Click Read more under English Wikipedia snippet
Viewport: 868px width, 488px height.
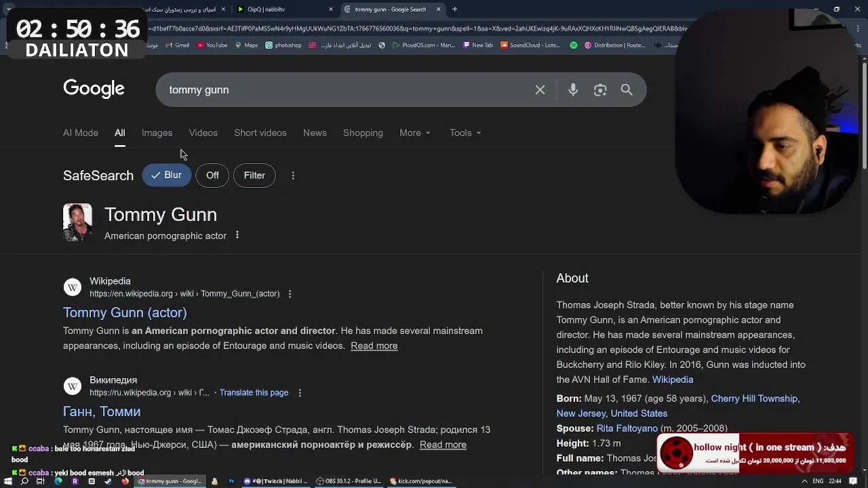pyautogui.click(x=374, y=346)
